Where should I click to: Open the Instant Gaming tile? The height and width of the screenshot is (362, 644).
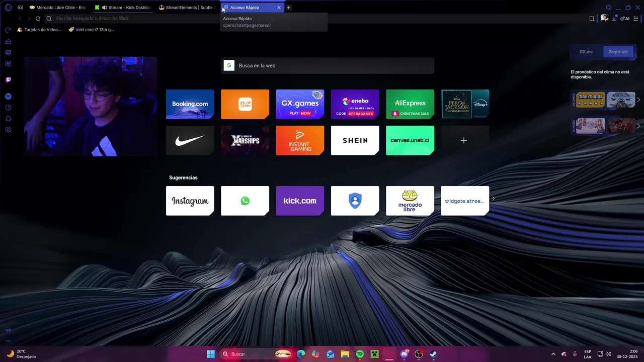[300, 140]
